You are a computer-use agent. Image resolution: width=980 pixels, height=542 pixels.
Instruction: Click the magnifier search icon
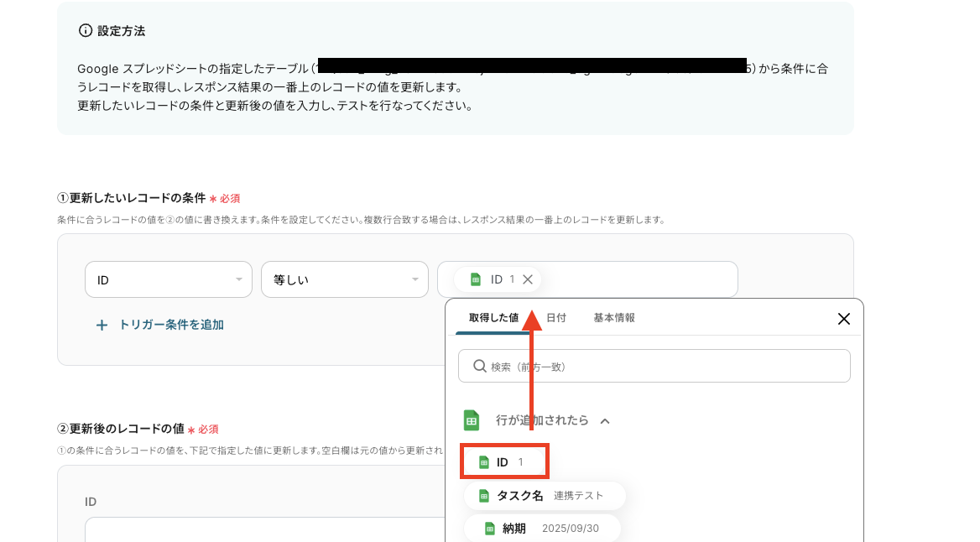479,366
